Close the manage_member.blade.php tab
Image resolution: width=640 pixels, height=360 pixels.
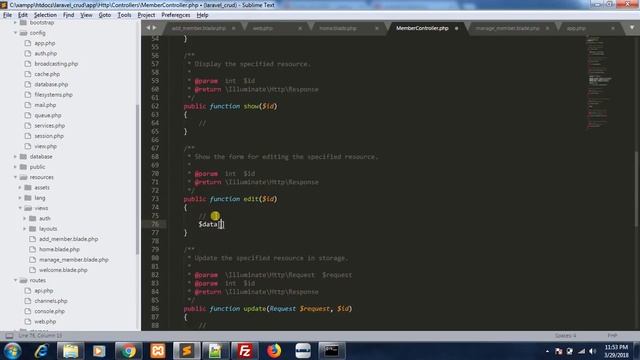tap(547, 28)
